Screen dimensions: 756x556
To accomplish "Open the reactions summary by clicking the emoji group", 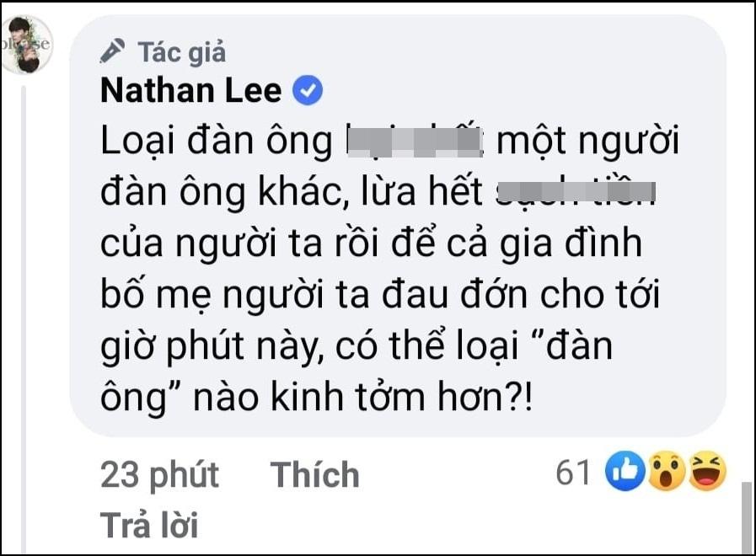I will pos(666,473).
